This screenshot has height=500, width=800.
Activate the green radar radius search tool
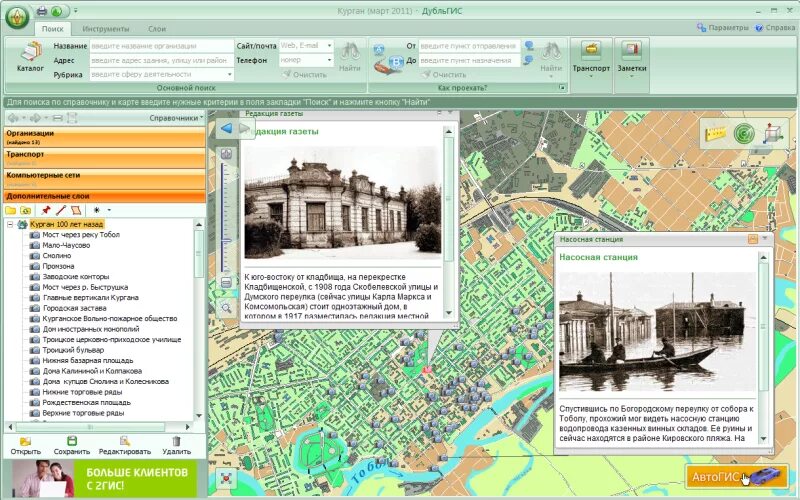[x=744, y=134]
